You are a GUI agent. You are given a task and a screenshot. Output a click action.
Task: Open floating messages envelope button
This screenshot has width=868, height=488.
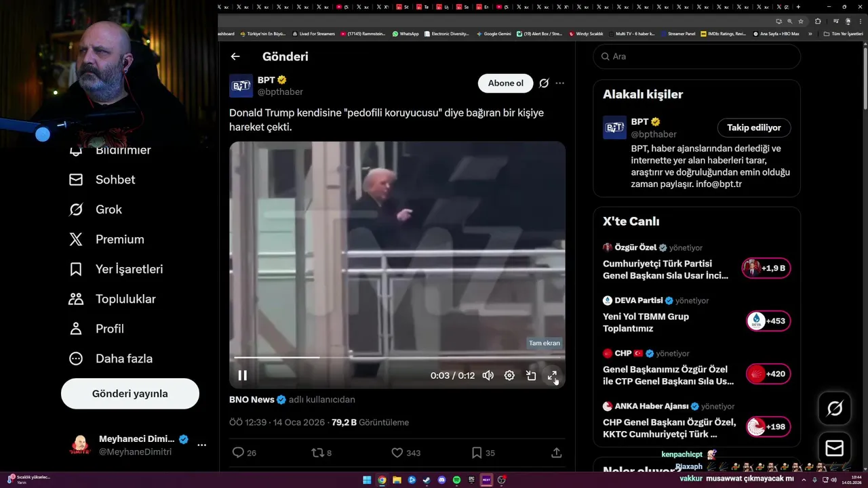835,449
